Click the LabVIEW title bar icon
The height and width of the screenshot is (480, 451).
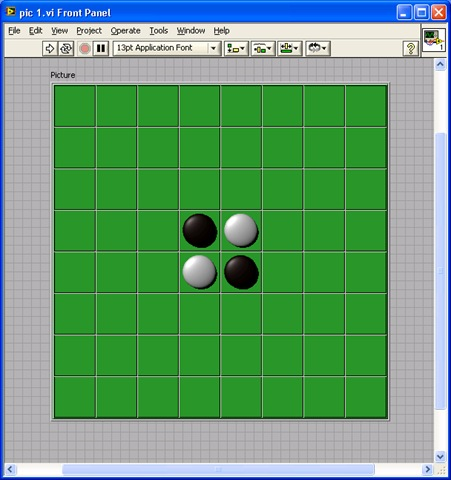[x=11, y=12]
